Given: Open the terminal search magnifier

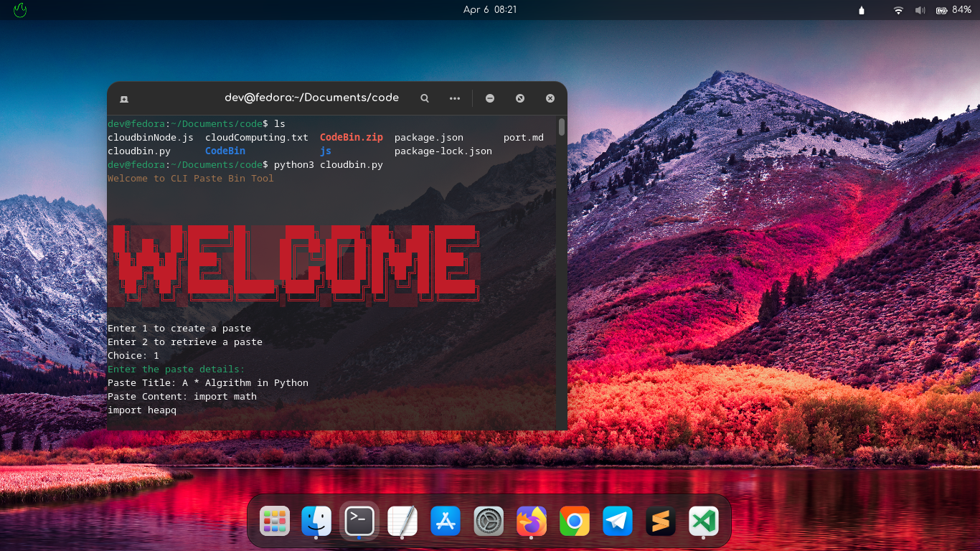Looking at the screenshot, I should (425, 98).
